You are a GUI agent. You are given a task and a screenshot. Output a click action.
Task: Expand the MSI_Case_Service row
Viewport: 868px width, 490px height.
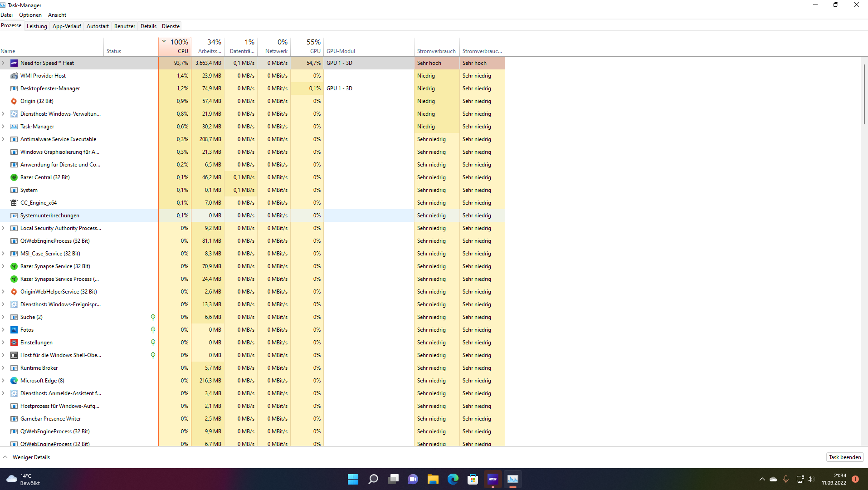click(3, 254)
